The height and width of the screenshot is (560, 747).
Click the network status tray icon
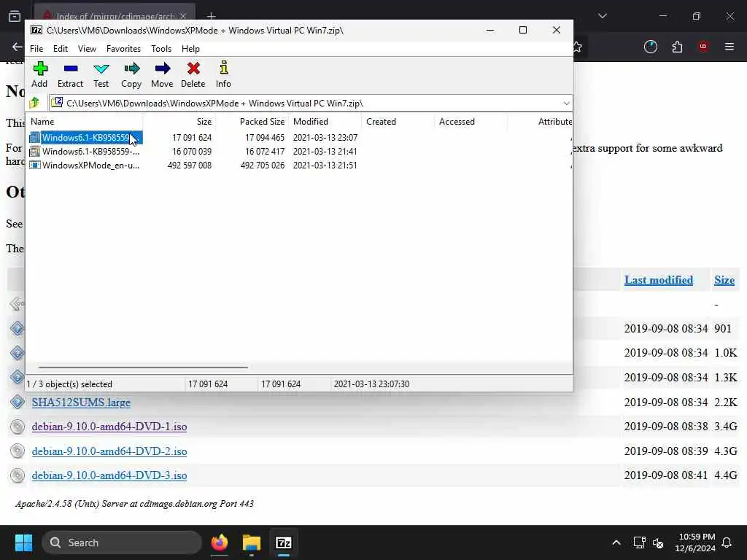[639, 542]
